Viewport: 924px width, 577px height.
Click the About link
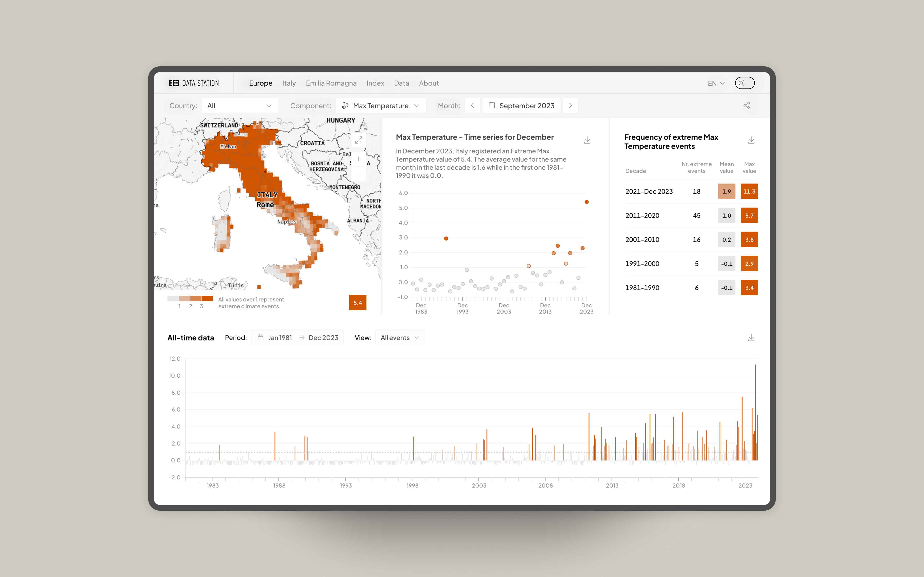pos(428,83)
